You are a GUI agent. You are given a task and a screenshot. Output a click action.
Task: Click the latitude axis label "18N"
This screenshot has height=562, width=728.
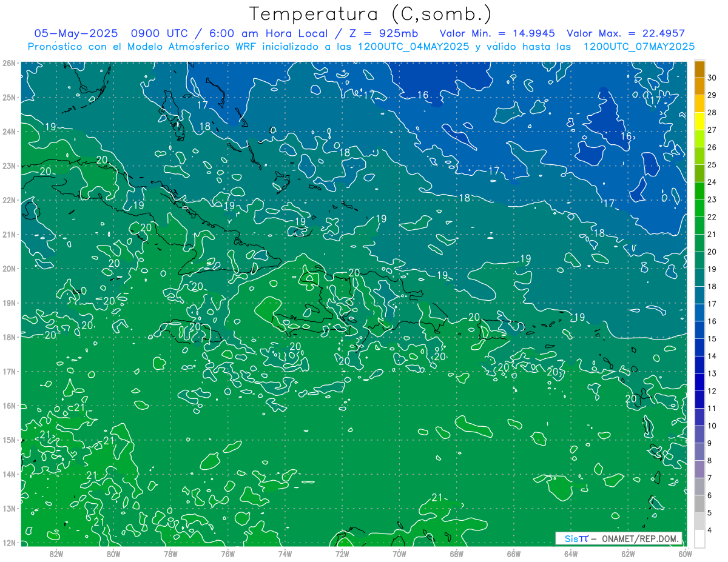[9, 337]
